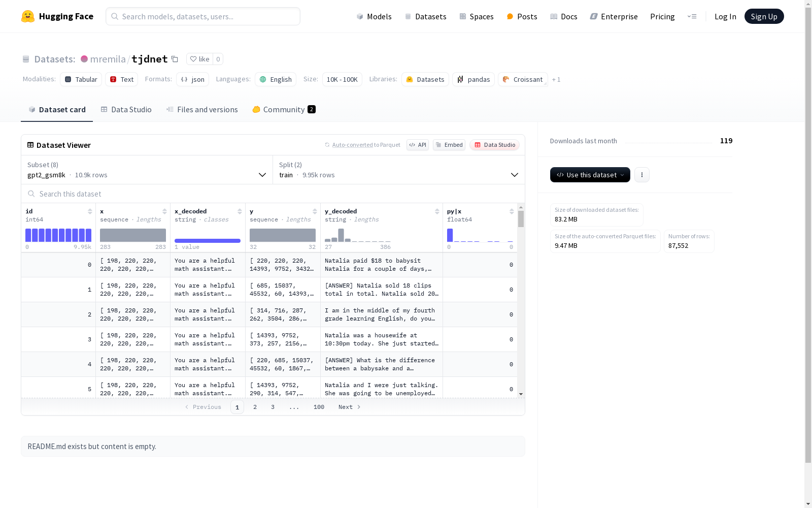The image size is (812, 508).
Task: Open the Data Studio tab
Action: (x=126, y=110)
